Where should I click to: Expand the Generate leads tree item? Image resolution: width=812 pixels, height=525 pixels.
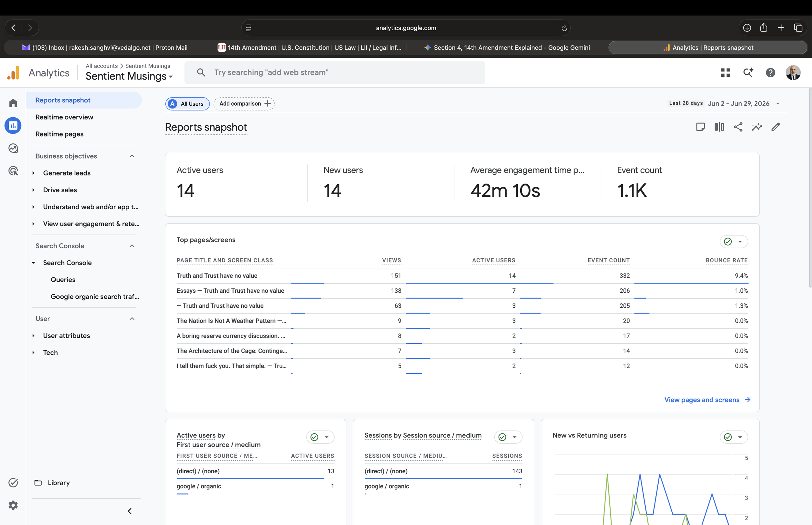pyautogui.click(x=33, y=173)
